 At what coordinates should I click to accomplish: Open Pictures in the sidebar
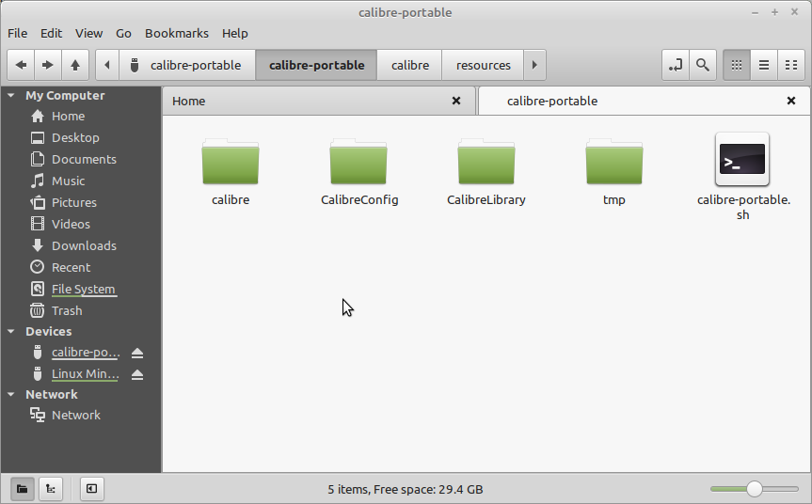(x=73, y=203)
